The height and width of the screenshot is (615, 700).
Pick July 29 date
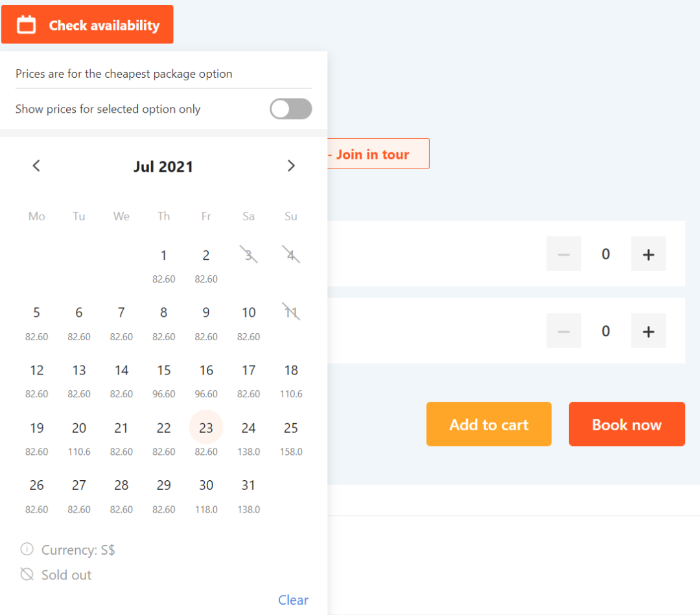(x=164, y=496)
